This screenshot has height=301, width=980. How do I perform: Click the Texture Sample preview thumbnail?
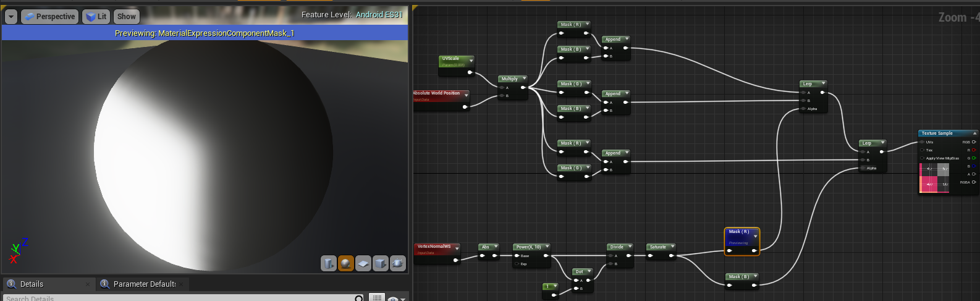(934, 177)
